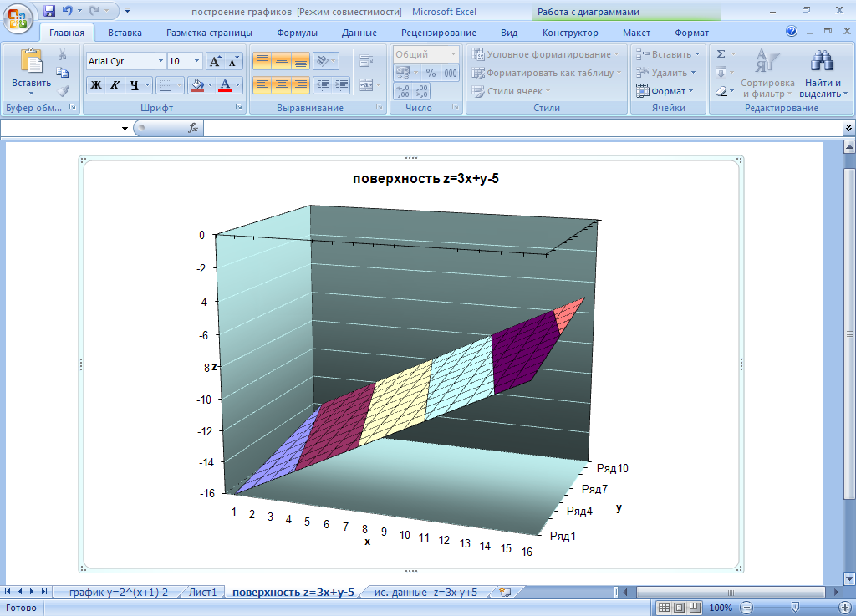Switch to the Формулы tab

click(x=297, y=33)
